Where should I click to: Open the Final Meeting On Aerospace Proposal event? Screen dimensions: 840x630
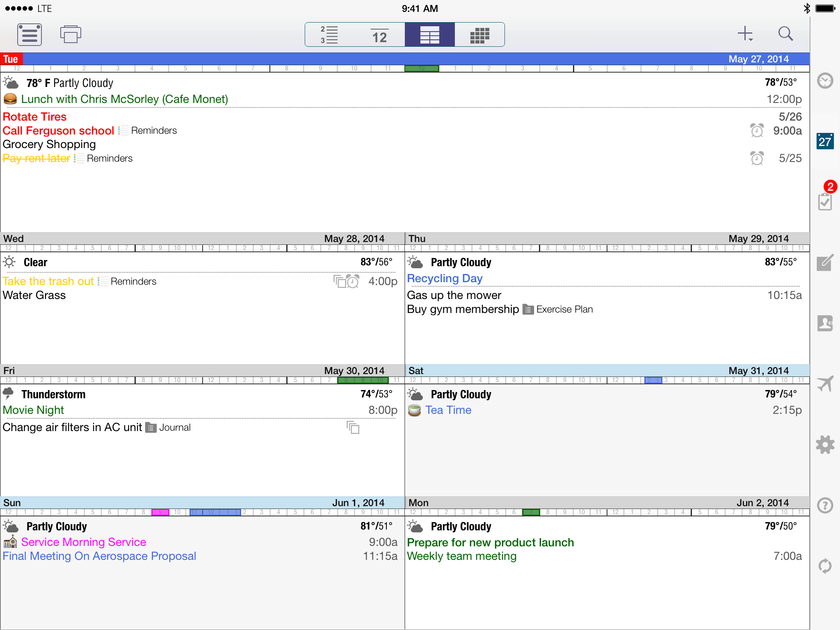point(99,556)
